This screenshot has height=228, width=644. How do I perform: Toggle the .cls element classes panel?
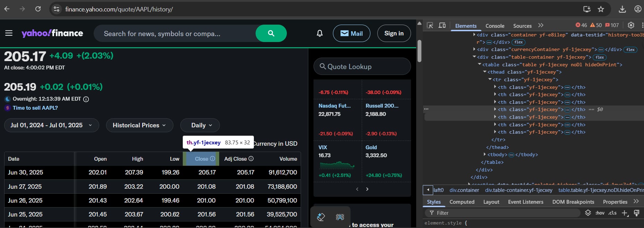(x=612, y=213)
